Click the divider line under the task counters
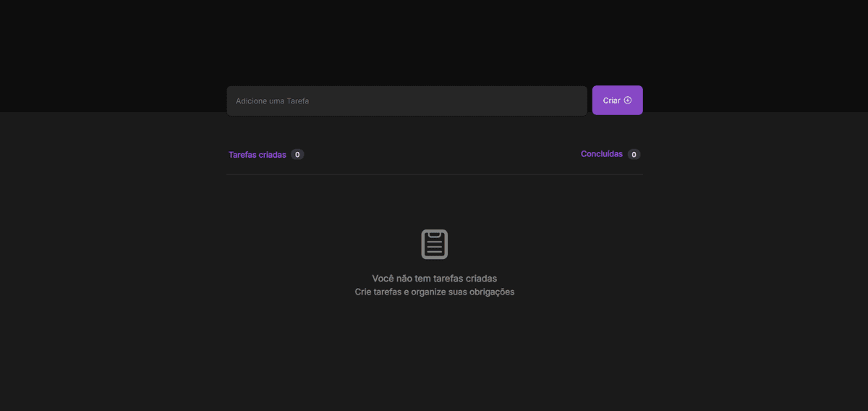Image resolution: width=868 pixels, height=411 pixels. (x=434, y=174)
